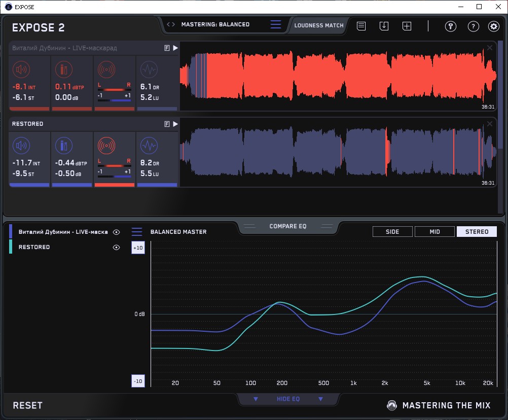The image size is (508, 420).
Task: Click the add track plus icon
Action: [407, 26]
